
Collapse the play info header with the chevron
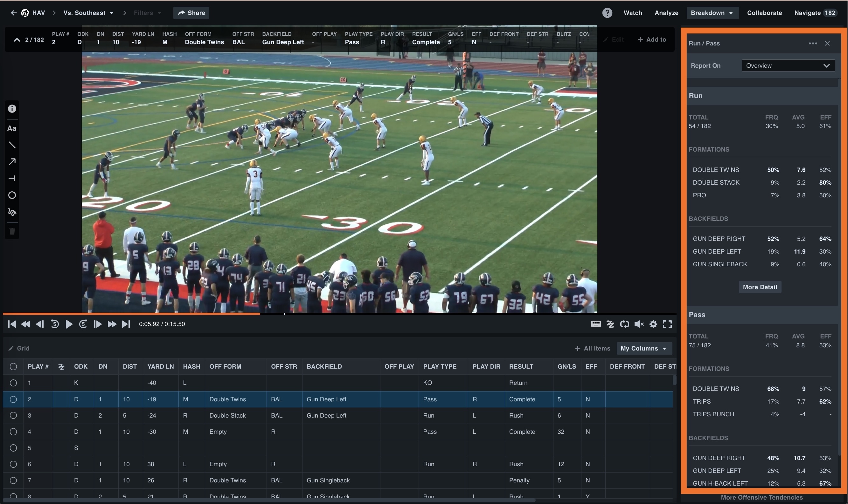17,39
